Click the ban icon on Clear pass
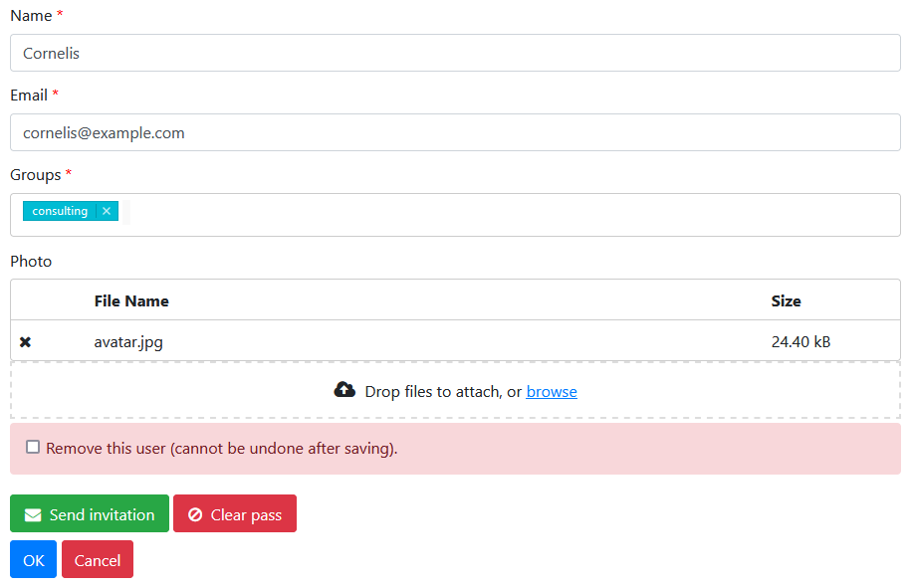911x588 pixels. click(195, 513)
